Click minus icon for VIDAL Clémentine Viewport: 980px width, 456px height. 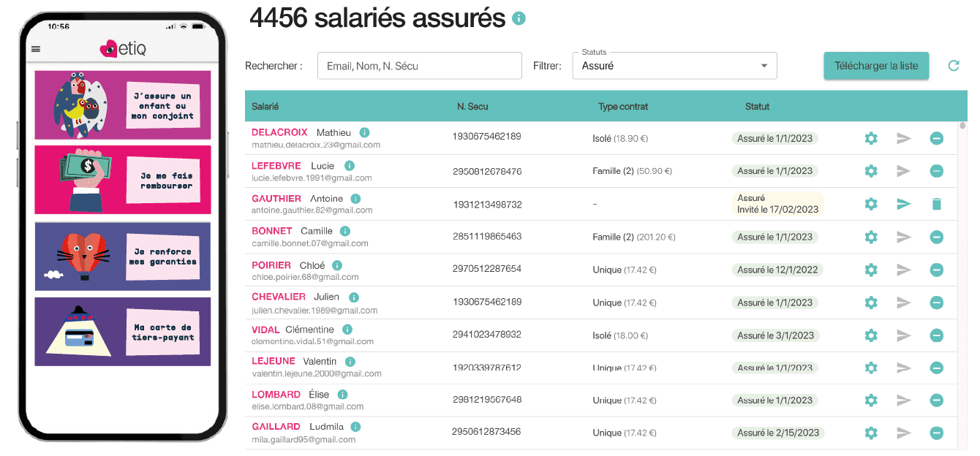click(936, 335)
